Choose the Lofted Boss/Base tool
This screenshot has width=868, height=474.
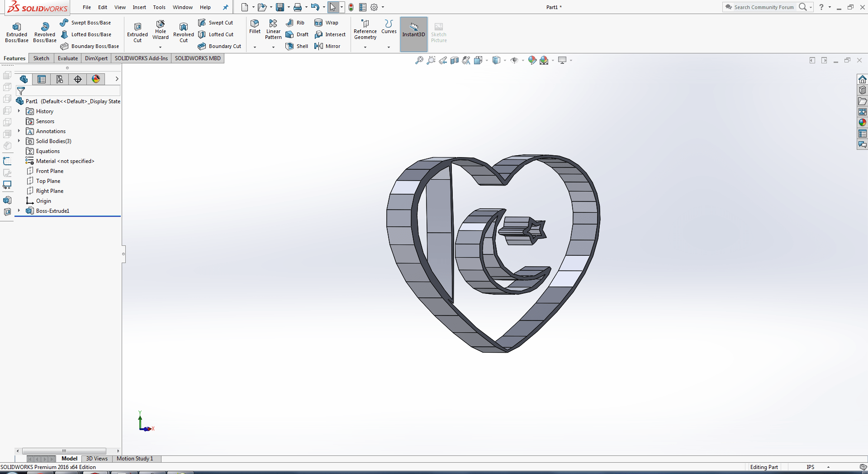[85, 34]
